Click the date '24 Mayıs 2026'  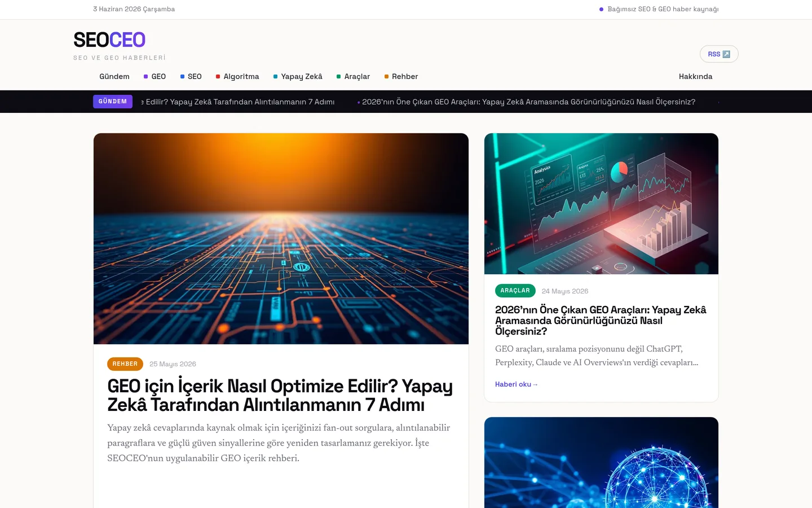tap(565, 291)
